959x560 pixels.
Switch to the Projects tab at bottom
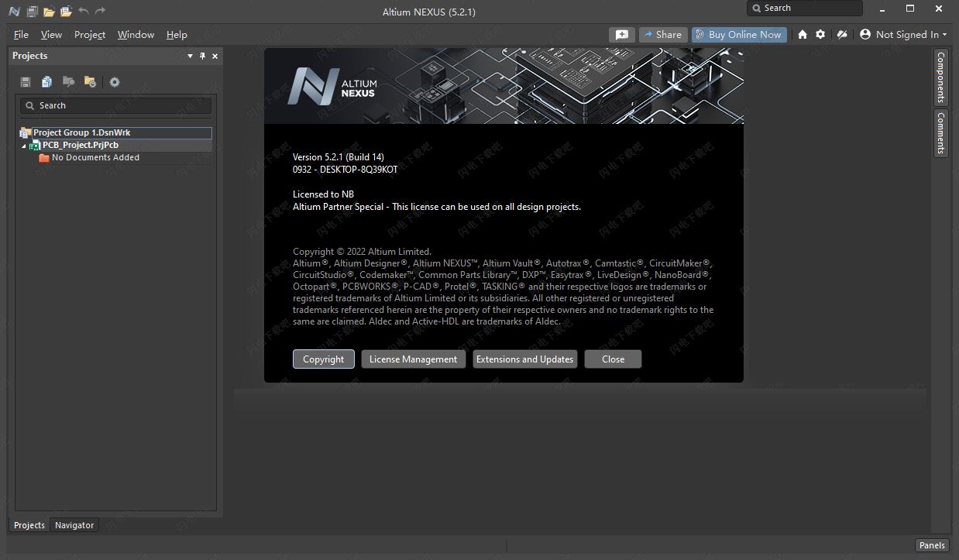(x=29, y=525)
